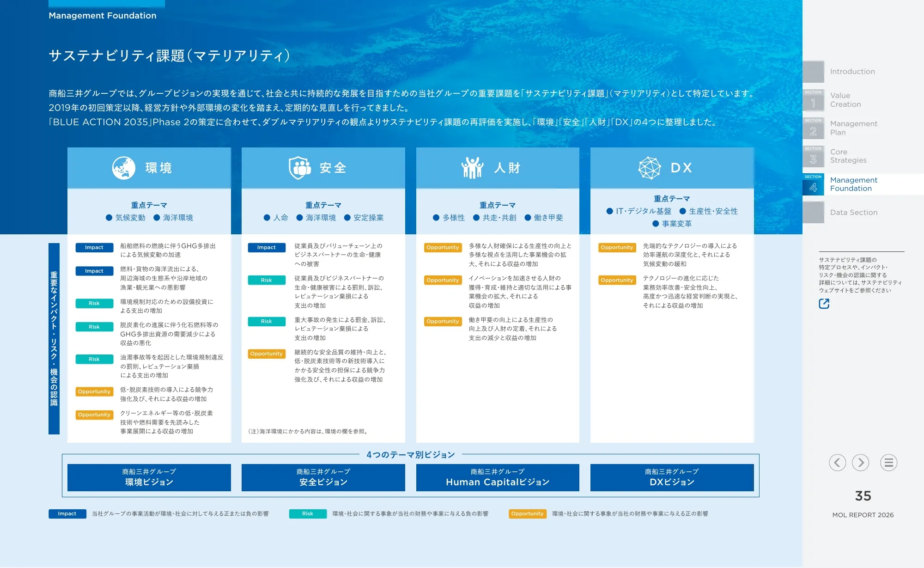Click the people icon for 人財
This screenshot has width=924, height=568.
click(x=473, y=168)
